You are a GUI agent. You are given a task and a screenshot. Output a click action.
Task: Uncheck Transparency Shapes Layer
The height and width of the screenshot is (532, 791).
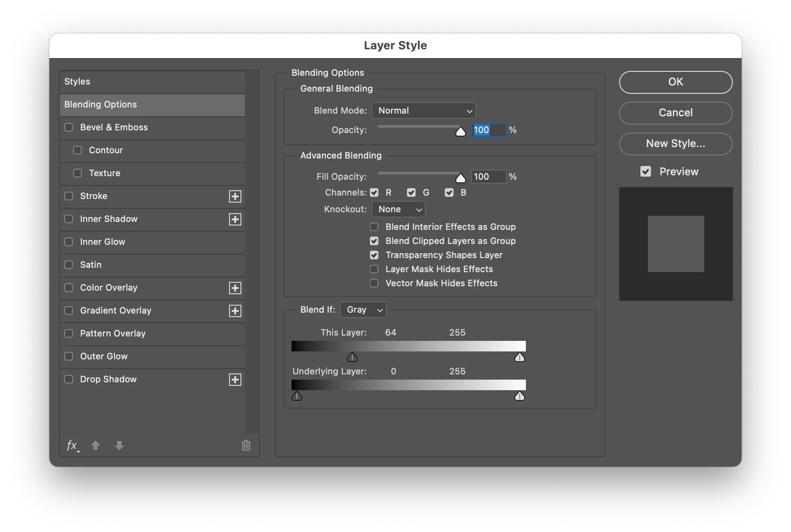tap(374, 255)
